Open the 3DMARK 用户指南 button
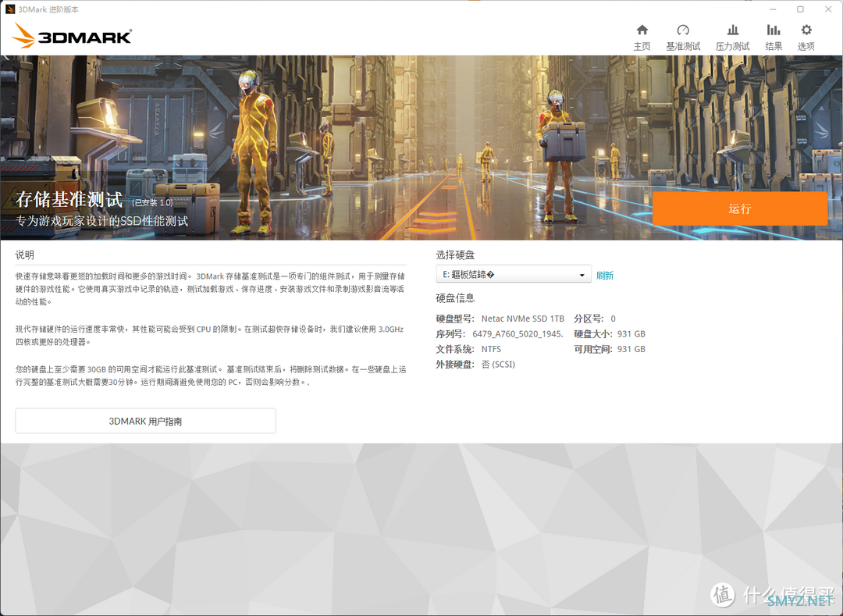843x616 pixels. click(145, 421)
